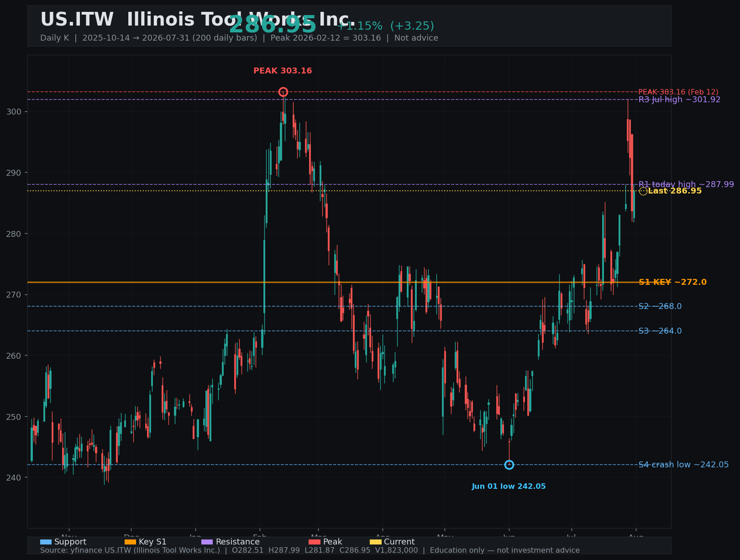
Task: Click the +1.15% (+3.25) change text
Action: point(385,26)
